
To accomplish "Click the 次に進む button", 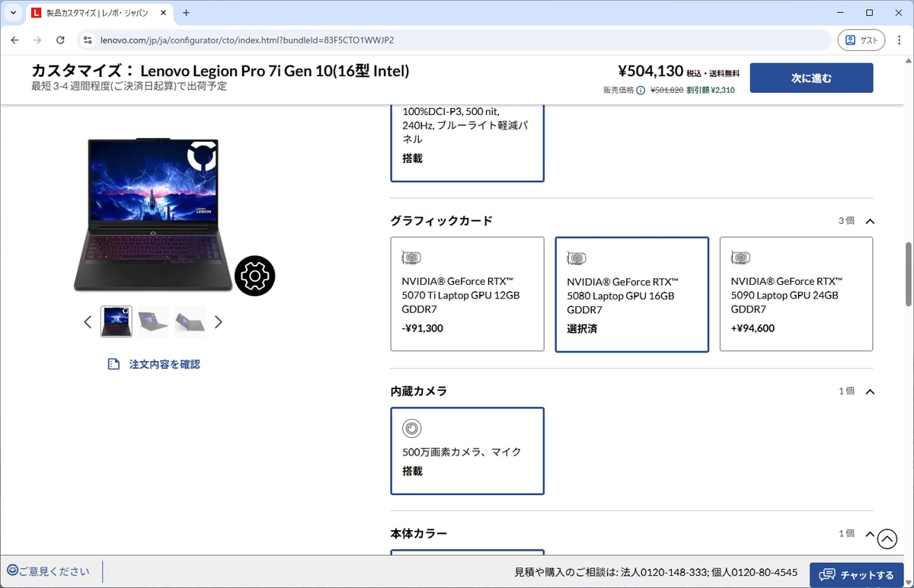I will (811, 78).
